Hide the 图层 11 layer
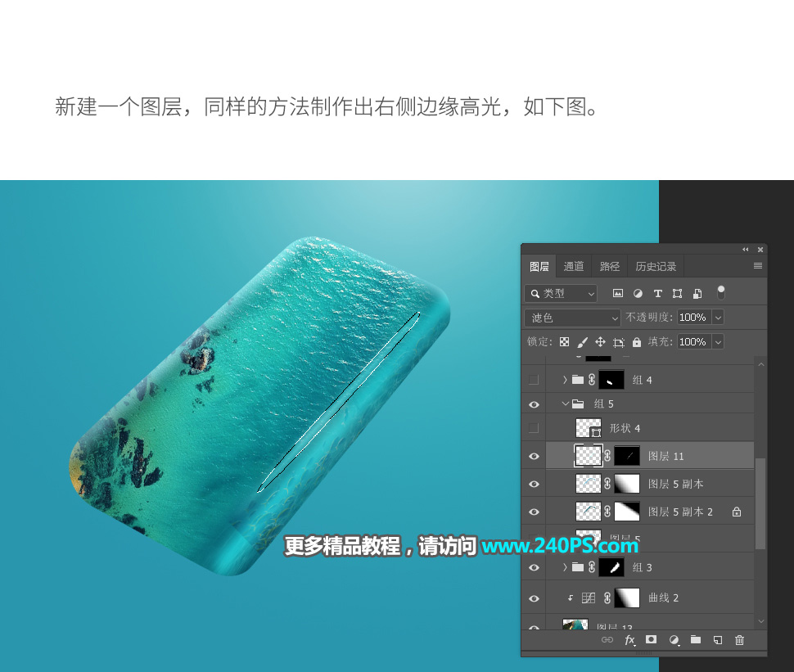Viewport: 794px width, 672px height. [x=534, y=456]
